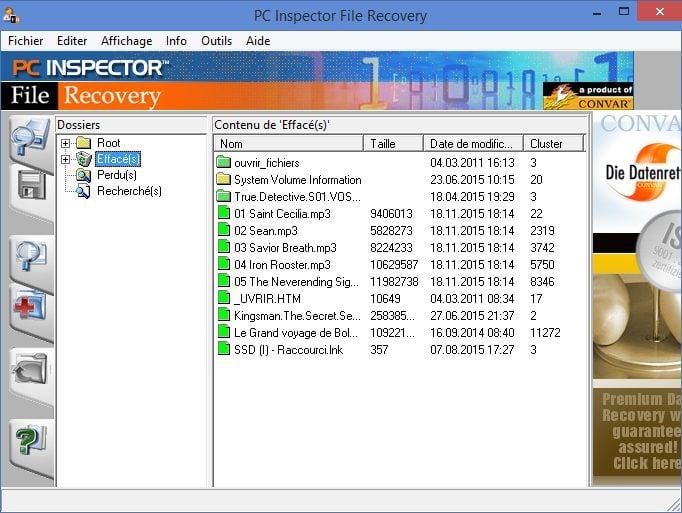682x513 pixels.
Task: Click the Effacé(s) recycle bin icon
Action: coord(84,159)
